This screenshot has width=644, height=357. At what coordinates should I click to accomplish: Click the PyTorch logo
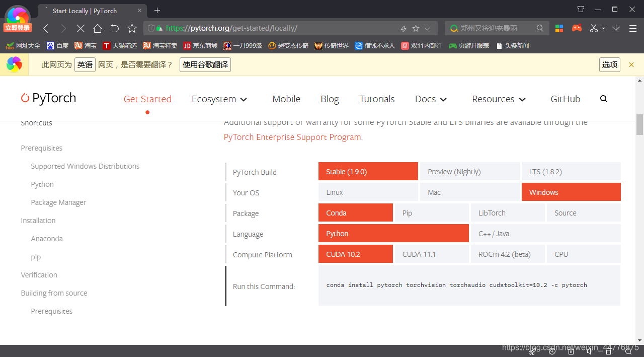pos(48,98)
